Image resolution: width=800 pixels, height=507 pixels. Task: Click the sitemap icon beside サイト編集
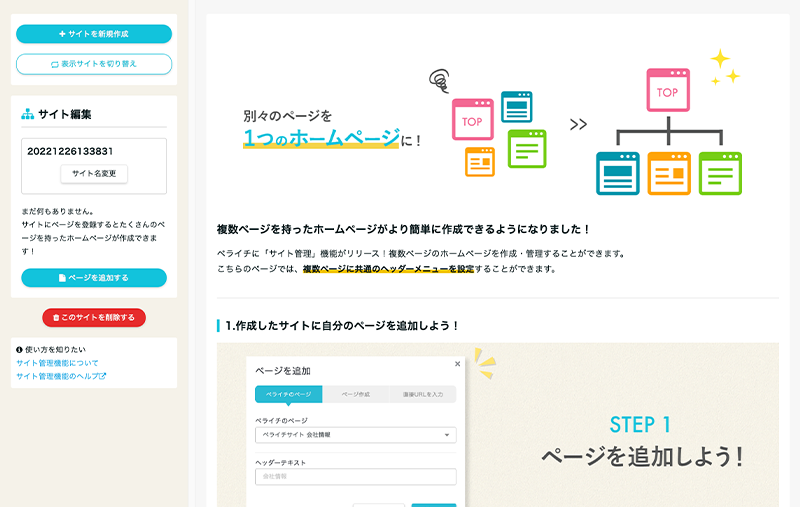coord(28,114)
